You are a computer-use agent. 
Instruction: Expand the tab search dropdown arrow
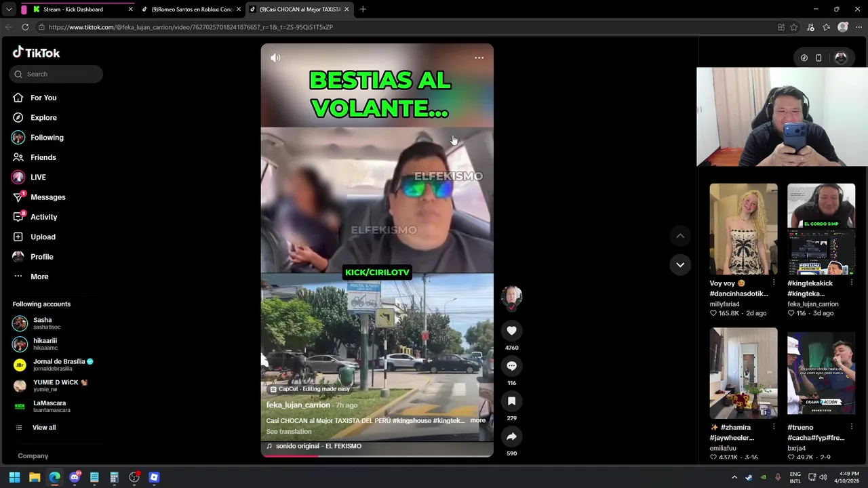9,9
